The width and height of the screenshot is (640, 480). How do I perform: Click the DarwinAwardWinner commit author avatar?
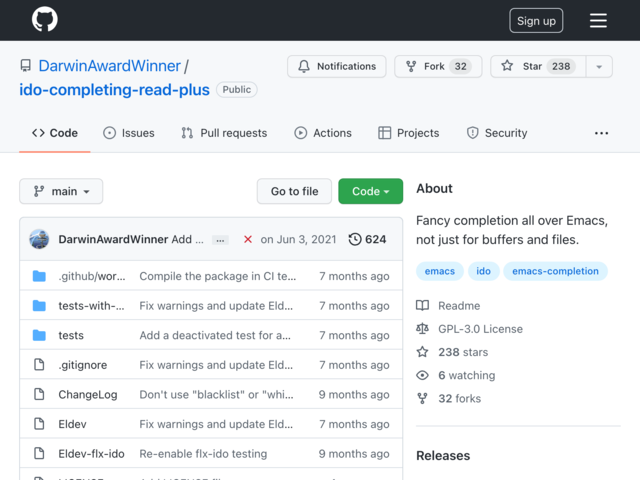click(x=39, y=239)
